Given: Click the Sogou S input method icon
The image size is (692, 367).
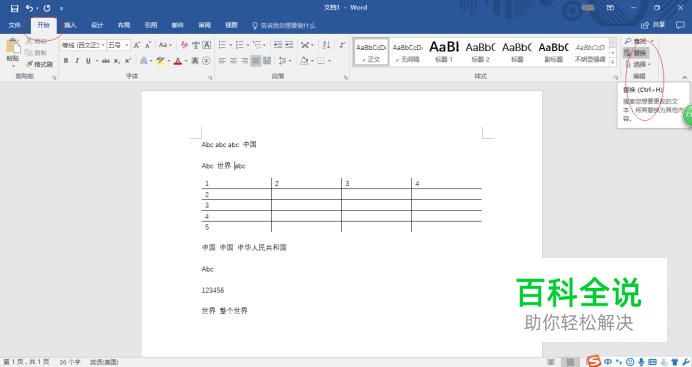Looking at the screenshot, I should tap(594, 361).
